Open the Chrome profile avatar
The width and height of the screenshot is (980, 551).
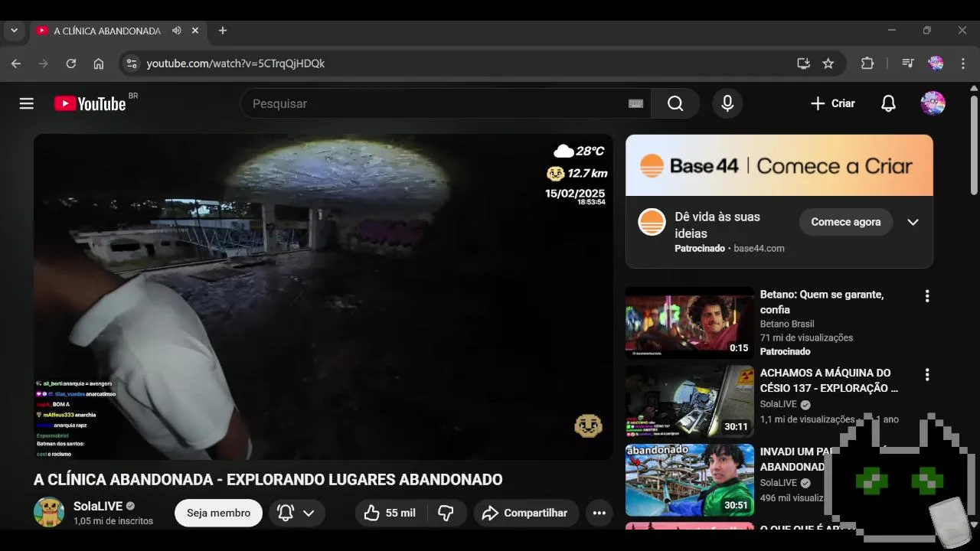tap(936, 64)
